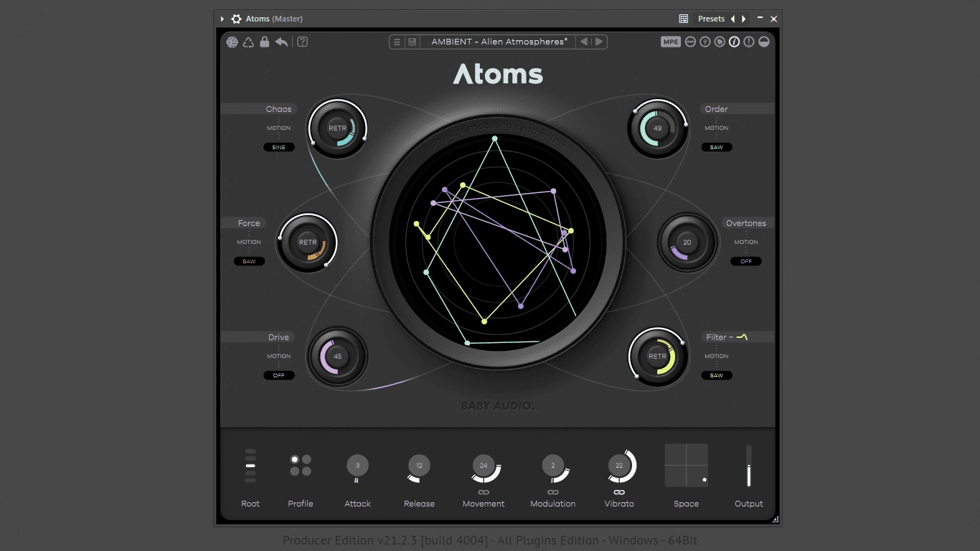Click the Y-shaped circle icon in top bar

(x=705, y=42)
